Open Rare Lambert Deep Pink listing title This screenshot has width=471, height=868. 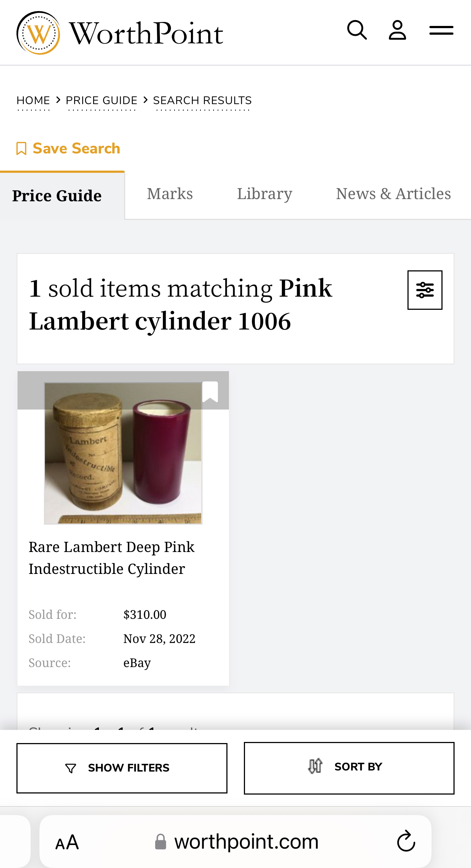click(111, 558)
